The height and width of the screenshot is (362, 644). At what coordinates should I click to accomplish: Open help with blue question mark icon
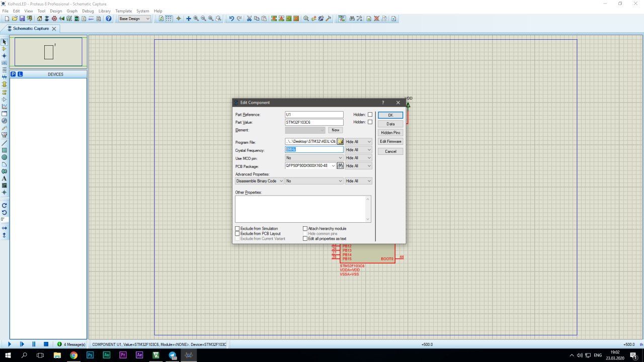coord(109,19)
